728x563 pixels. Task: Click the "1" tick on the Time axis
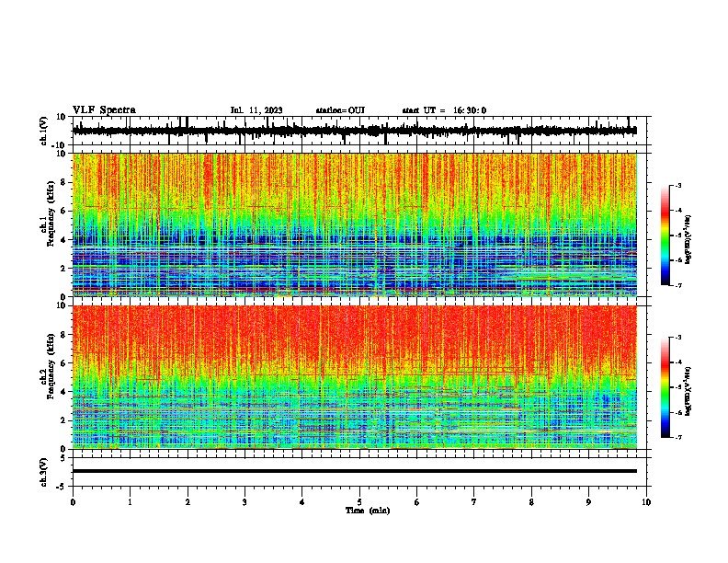pyautogui.click(x=130, y=502)
